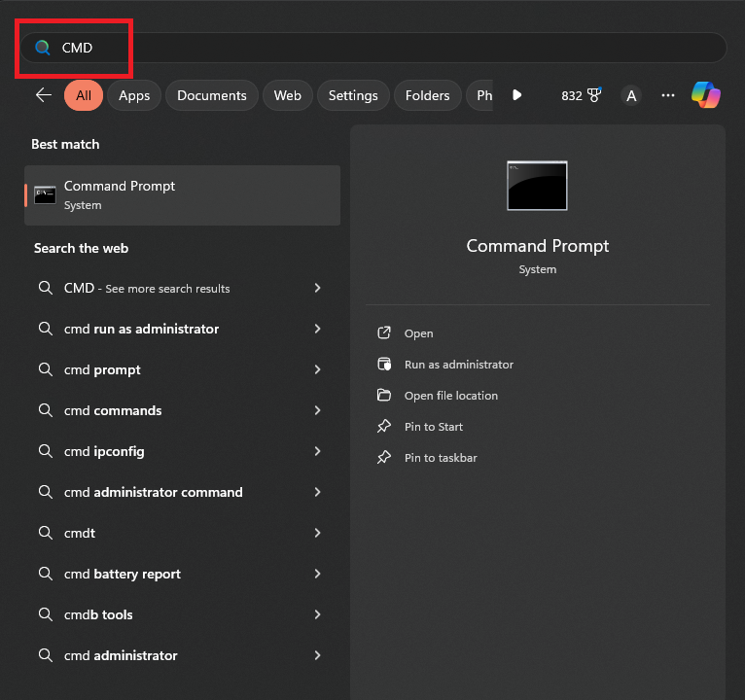Screen dimensions: 745x700
Task: Select the Command Prompt best match result
Action: coord(182,194)
